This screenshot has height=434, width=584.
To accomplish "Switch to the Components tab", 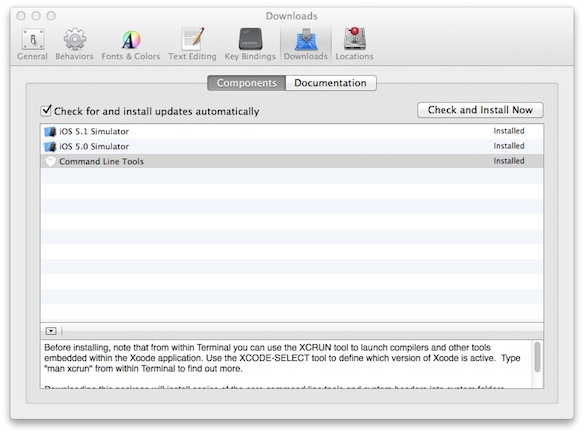I will pos(247,83).
